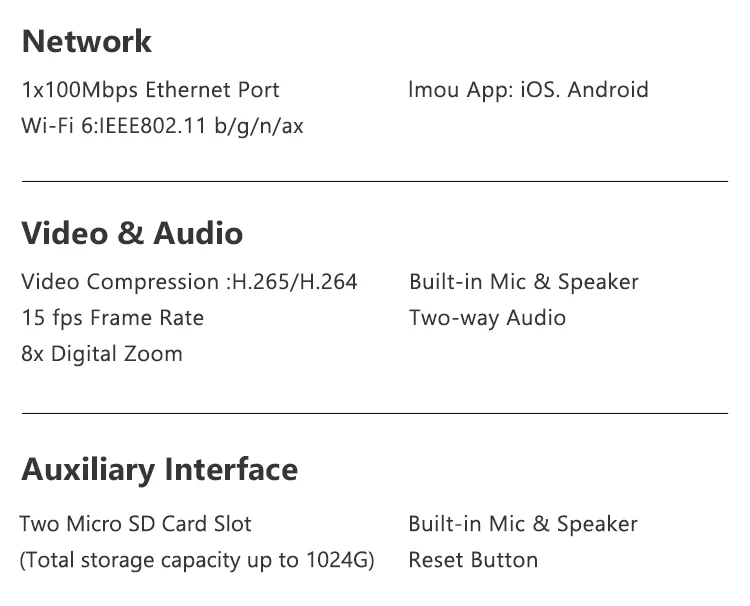Screen dimensions: 750x606
Task: Select the Video Compression label
Action: (x=120, y=282)
